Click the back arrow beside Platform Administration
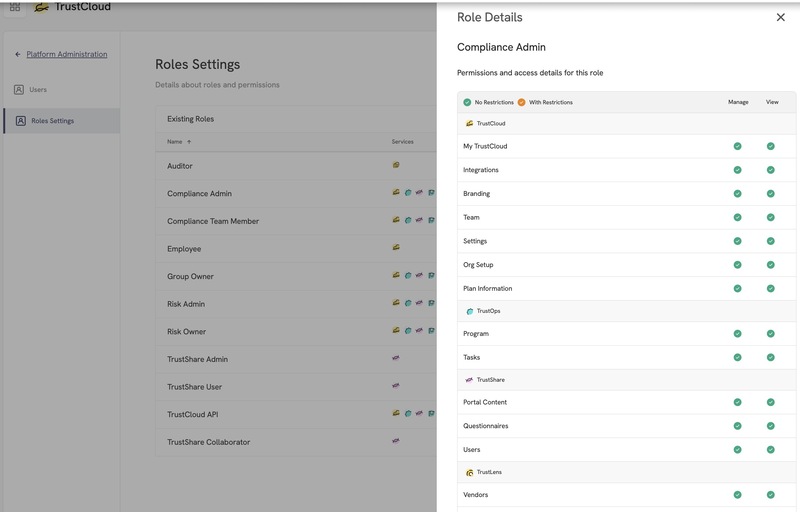Screen dimensions: 800x512 18,54
